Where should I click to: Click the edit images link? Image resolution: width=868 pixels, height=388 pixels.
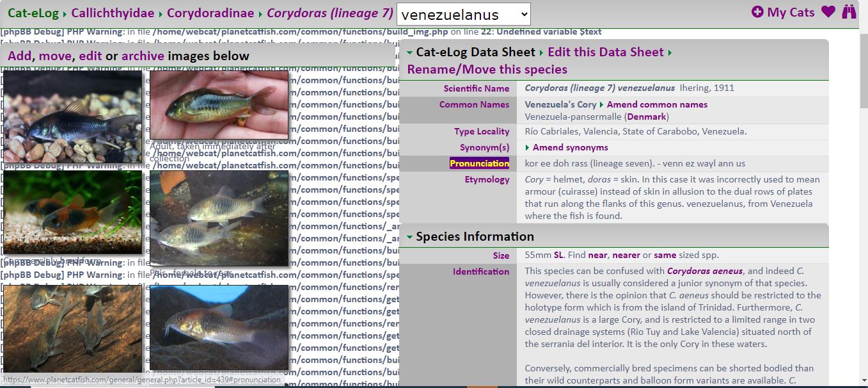90,56
